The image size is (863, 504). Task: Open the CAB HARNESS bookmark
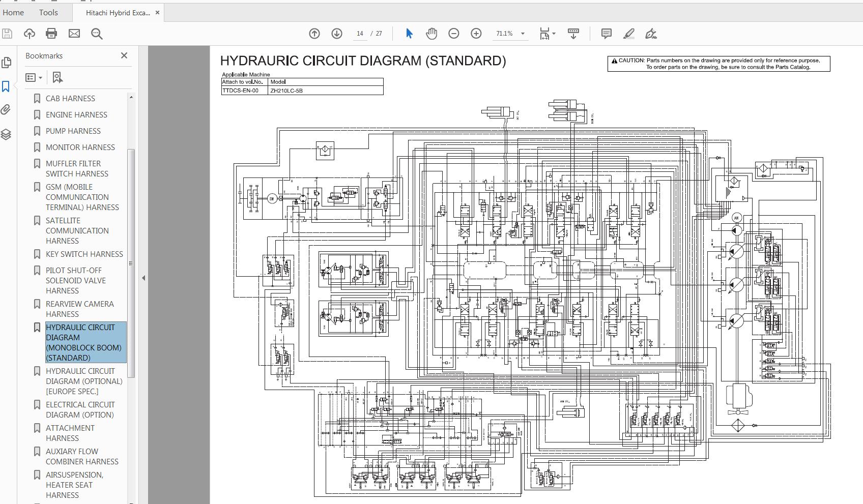coord(70,98)
